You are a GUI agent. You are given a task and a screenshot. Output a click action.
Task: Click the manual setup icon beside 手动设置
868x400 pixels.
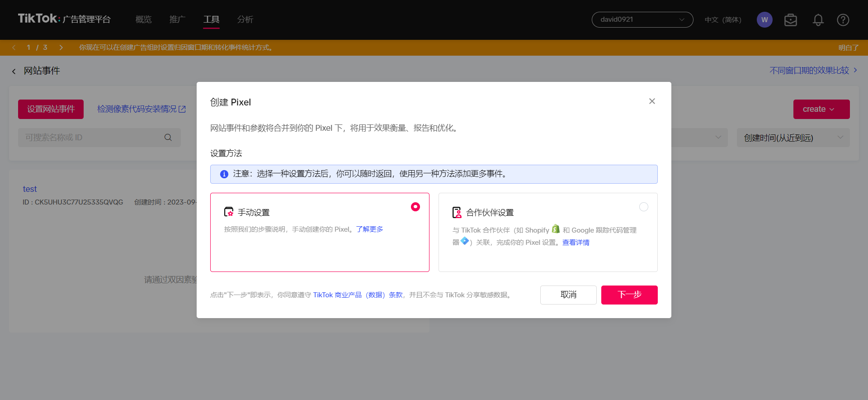point(229,212)
